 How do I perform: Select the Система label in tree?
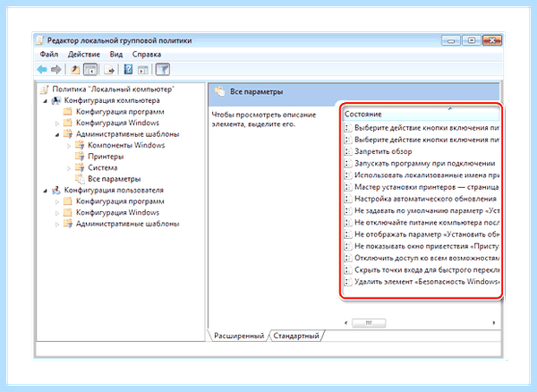point(102,167)
